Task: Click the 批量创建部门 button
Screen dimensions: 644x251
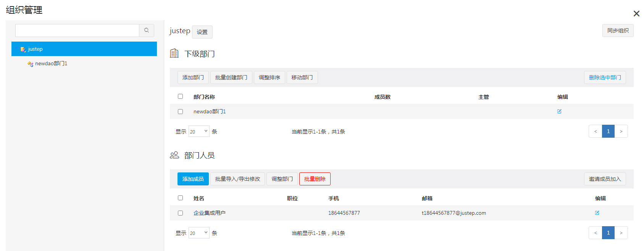Action: coord(231,77)
